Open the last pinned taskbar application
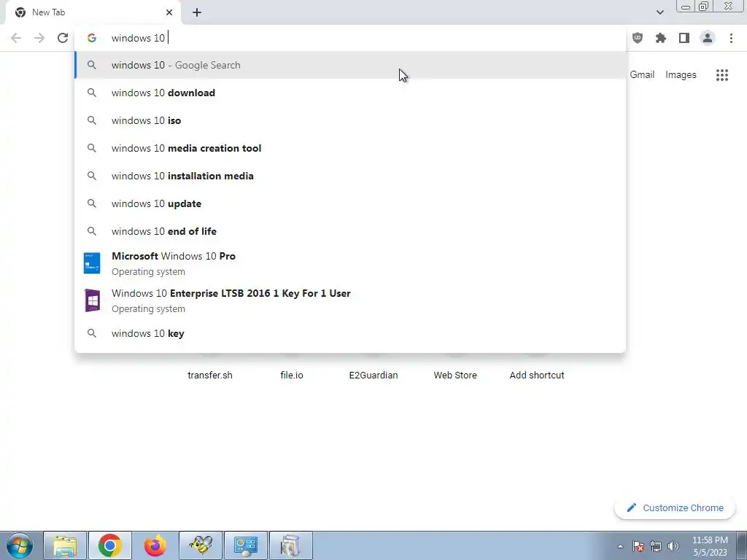Image resolution: width=747 pixels, height=560 pixels. point(291,545)
